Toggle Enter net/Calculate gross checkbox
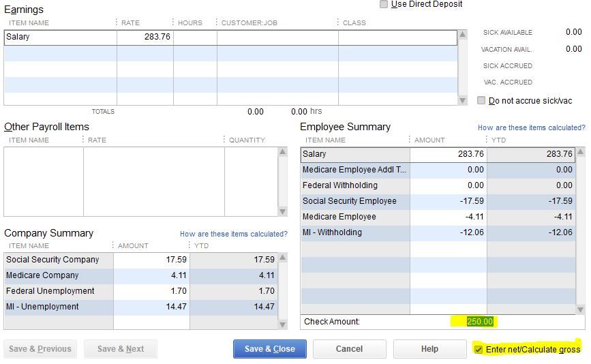 (x=479, y=349)
